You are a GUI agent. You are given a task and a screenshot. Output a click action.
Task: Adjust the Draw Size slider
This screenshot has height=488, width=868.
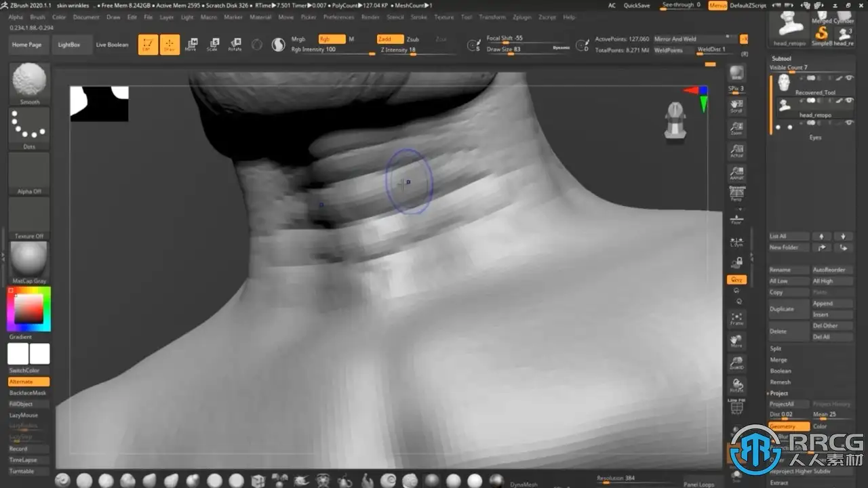point(527,49)
